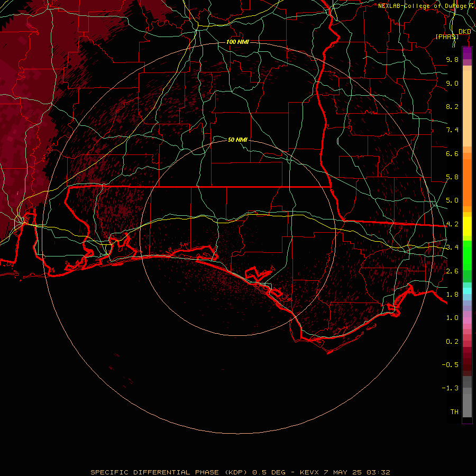Click the Specific Differential Phase title caption
Image resolution: width=476 pixels, height=476 pixels.
240,472
